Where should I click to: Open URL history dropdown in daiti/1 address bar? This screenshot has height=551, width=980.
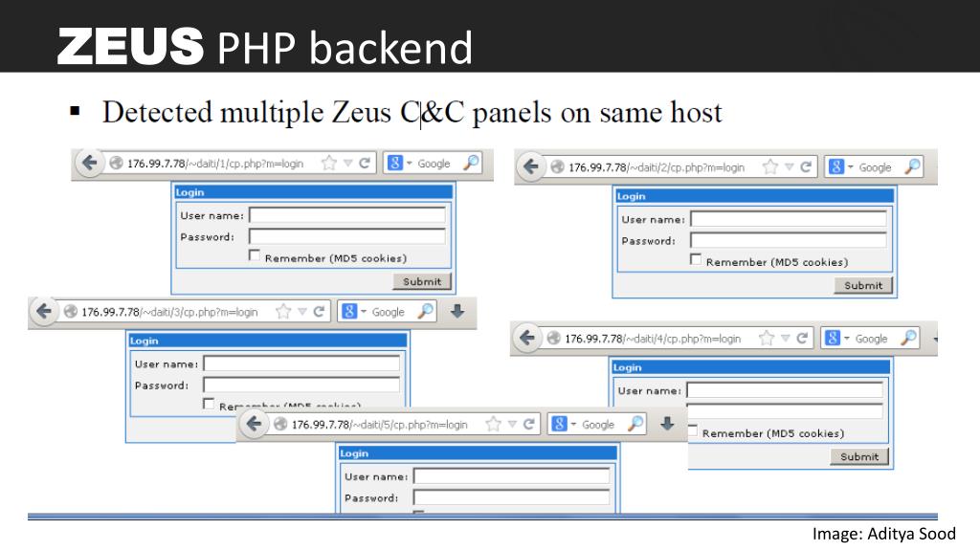(348, 164)
